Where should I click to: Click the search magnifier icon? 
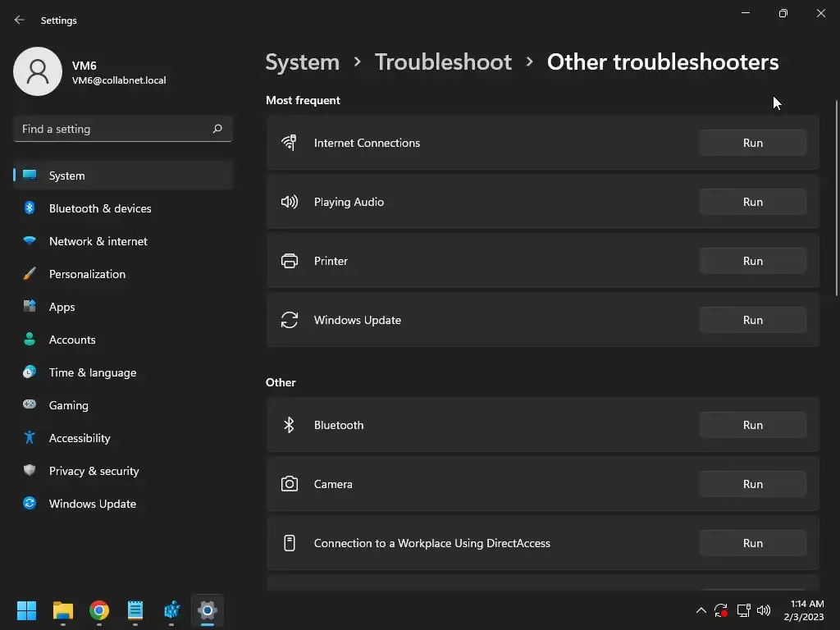coord(217,129)
